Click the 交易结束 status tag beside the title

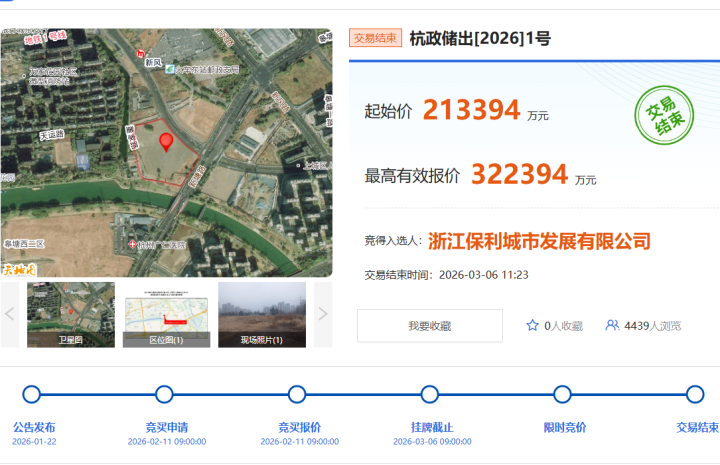(375, 38)
